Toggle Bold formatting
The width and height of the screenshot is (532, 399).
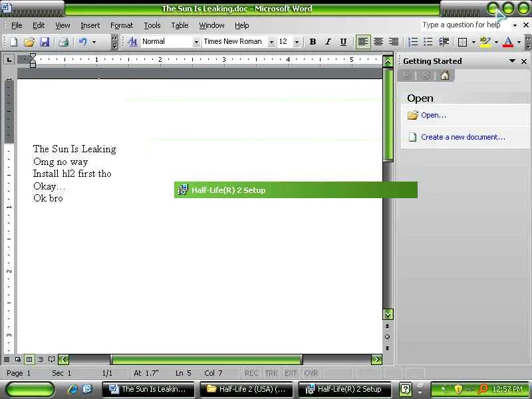tap(313, 42)
